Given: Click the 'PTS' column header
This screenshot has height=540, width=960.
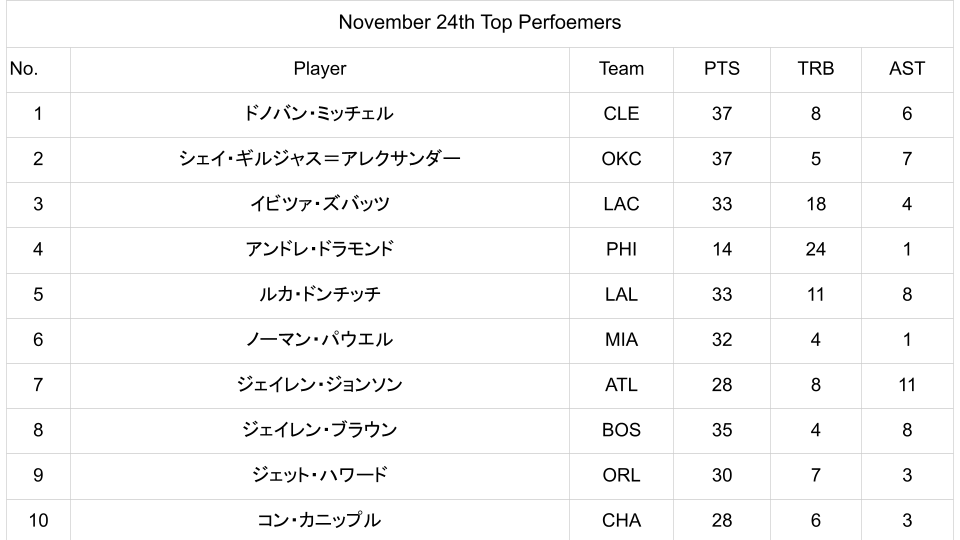Looking at the screenshot, I should pyautogui.click(x=721, y=69).
